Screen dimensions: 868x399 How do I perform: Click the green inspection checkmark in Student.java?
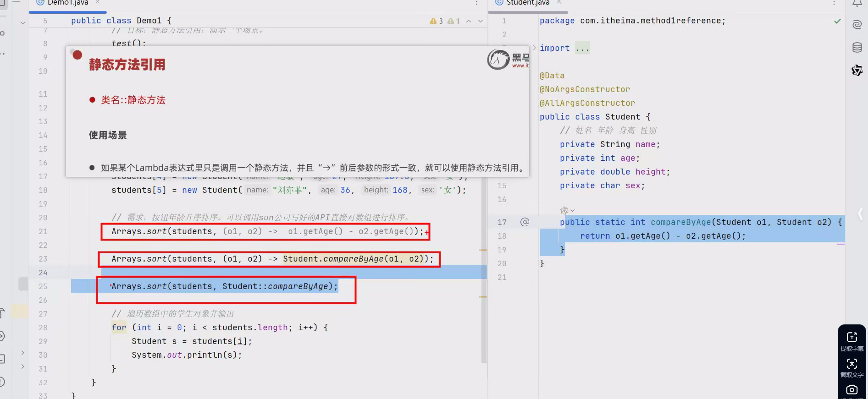(x=837, y=21)
